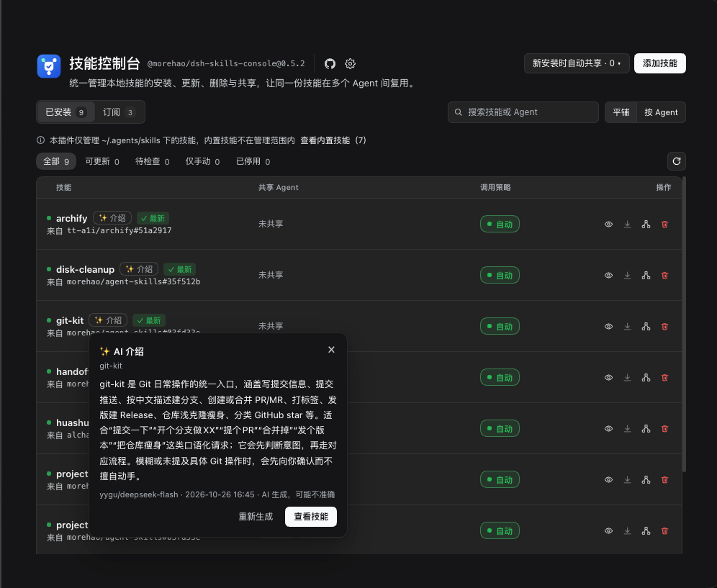Toggle 自动 policy for git-kit
This screenshot has height=588, width=717.
(x=500, y=327)
